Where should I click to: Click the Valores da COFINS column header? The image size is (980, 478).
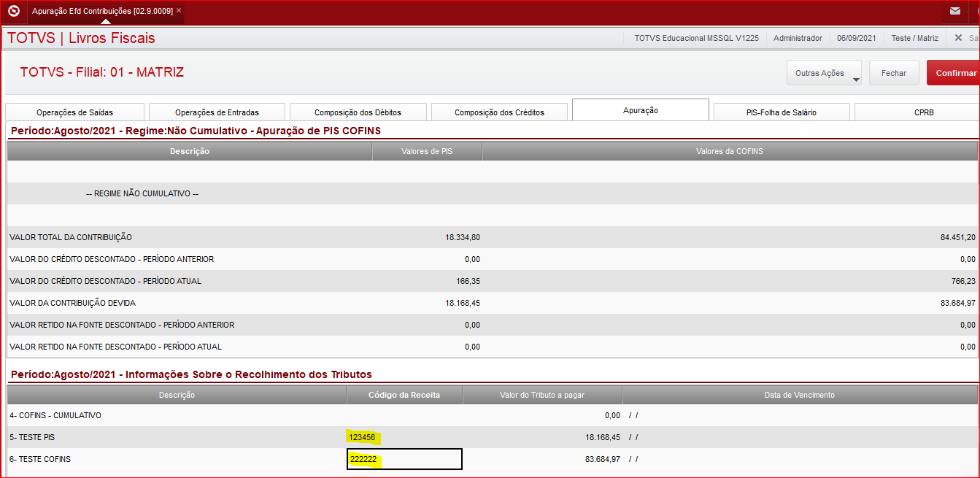pos(730,151)
